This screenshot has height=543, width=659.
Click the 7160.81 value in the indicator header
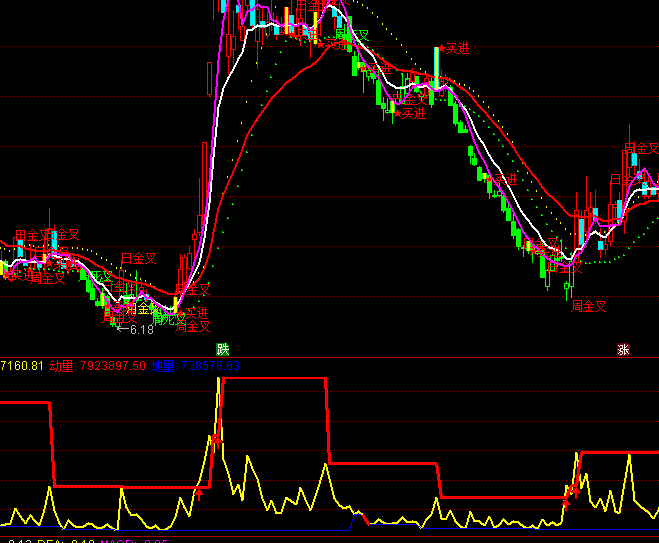coord(22,365)
